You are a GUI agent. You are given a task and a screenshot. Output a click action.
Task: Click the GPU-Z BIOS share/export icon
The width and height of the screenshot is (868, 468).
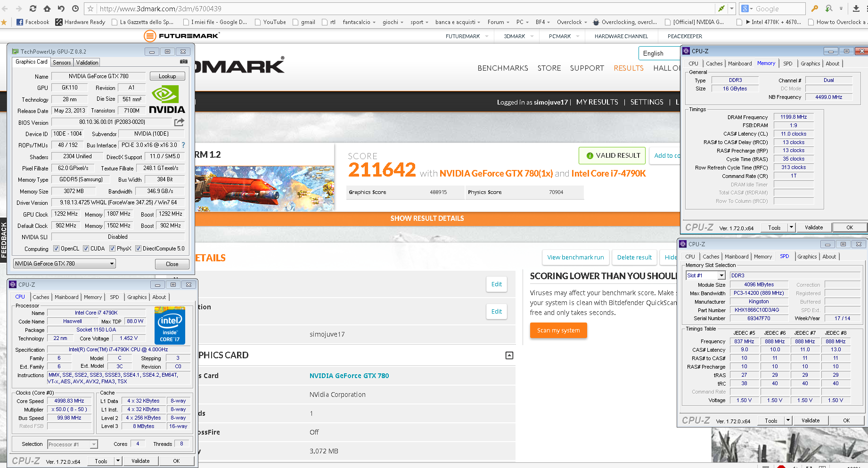tap(179, 122)
